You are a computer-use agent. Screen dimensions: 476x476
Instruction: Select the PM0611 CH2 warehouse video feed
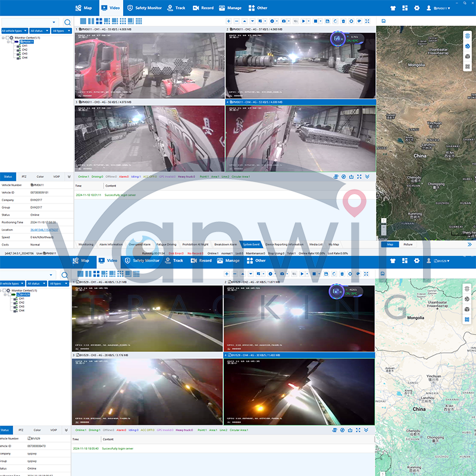tap(300, 65)
